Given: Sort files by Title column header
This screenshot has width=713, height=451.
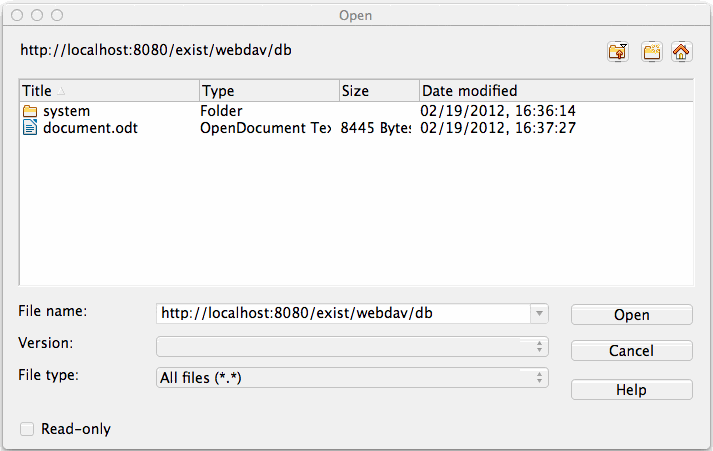Looking at the screenshot, I should click(108, 91).
